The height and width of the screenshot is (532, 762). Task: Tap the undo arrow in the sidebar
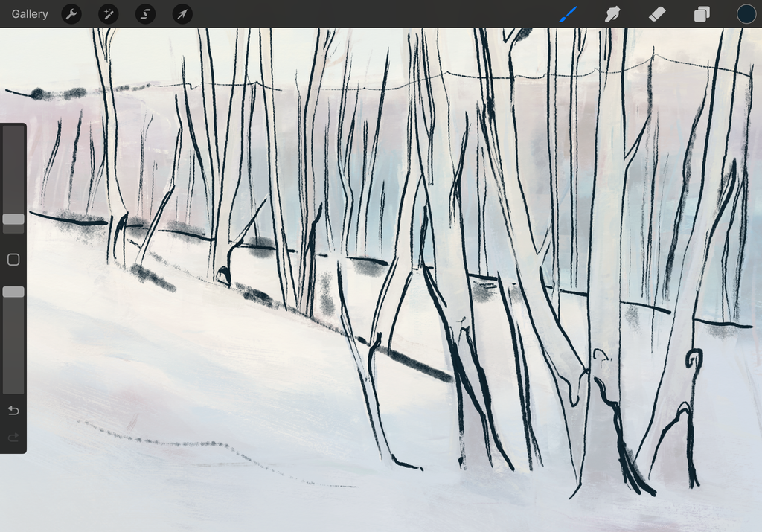pos(13,410)
